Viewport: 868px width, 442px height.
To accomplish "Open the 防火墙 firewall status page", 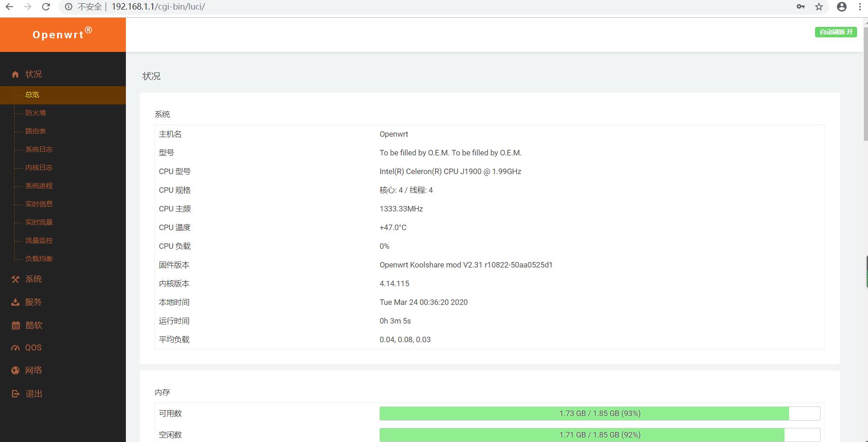I will (x=36, y=113).
